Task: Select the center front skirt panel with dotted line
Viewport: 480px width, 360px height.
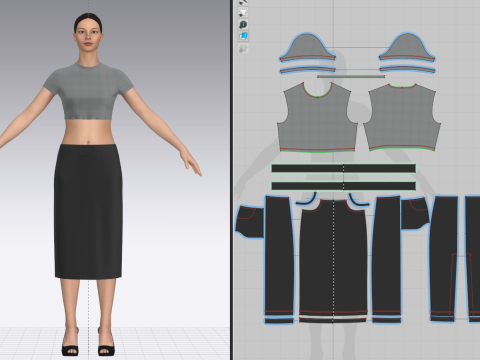Action: (x=333, y=258)
